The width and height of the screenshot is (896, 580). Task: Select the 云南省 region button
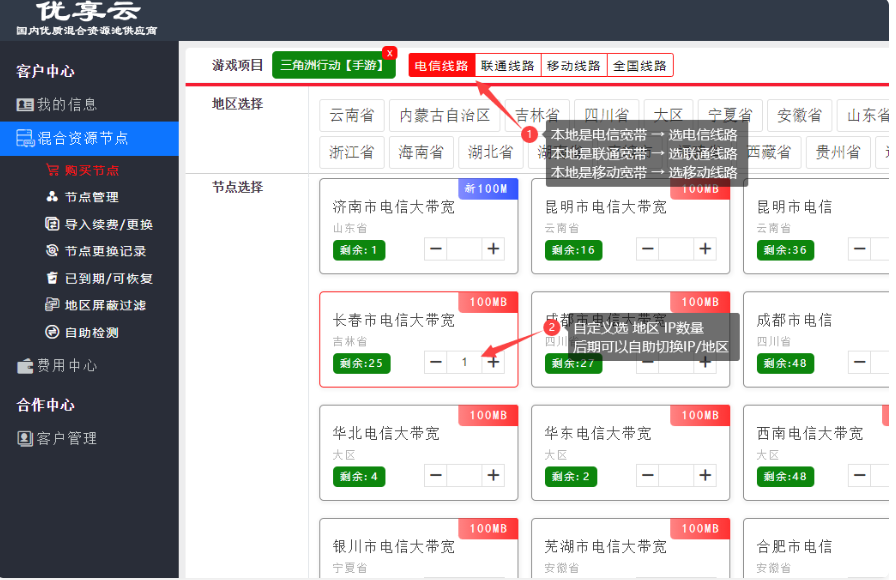coord(351,115)
